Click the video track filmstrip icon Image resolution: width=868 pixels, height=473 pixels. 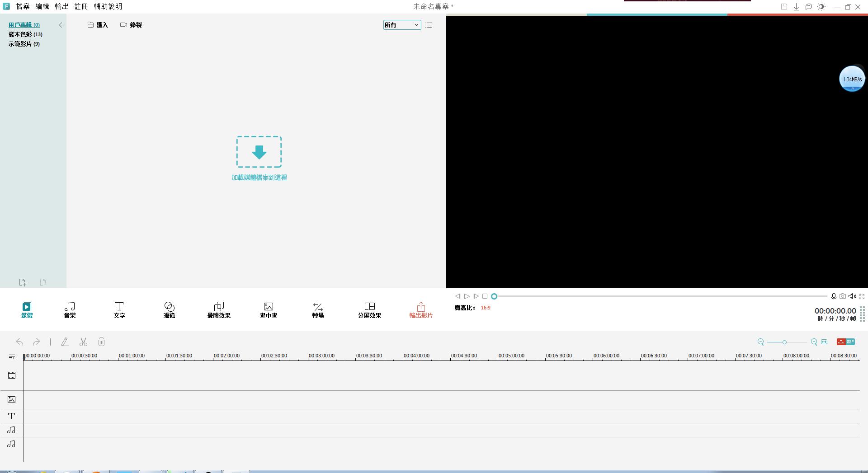tap(12, 375)
